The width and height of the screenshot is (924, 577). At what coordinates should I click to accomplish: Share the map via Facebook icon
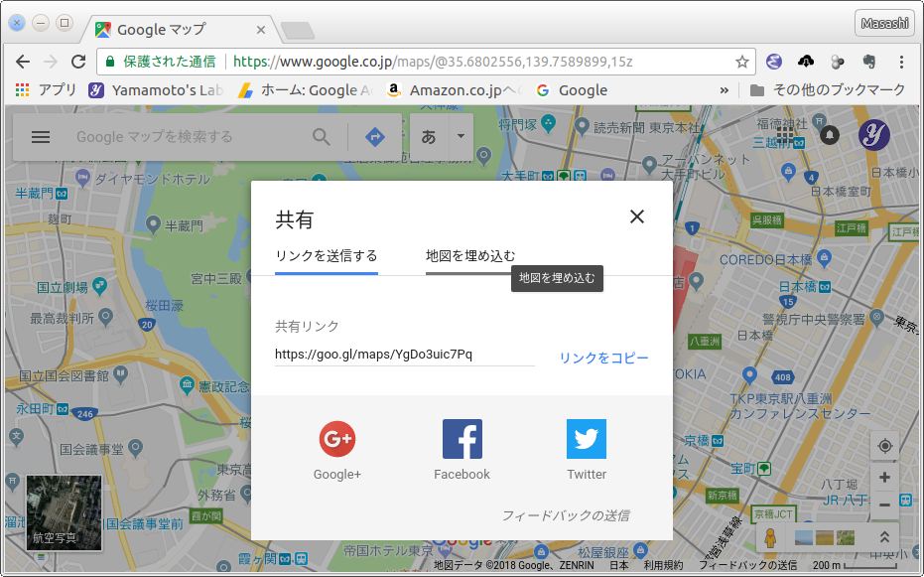(462, 439)
